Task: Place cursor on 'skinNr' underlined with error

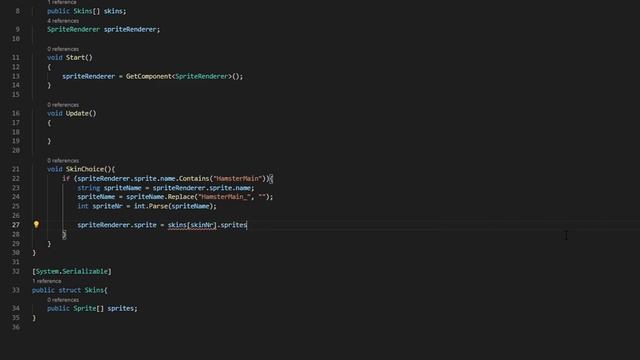Action: click(202, 225)
